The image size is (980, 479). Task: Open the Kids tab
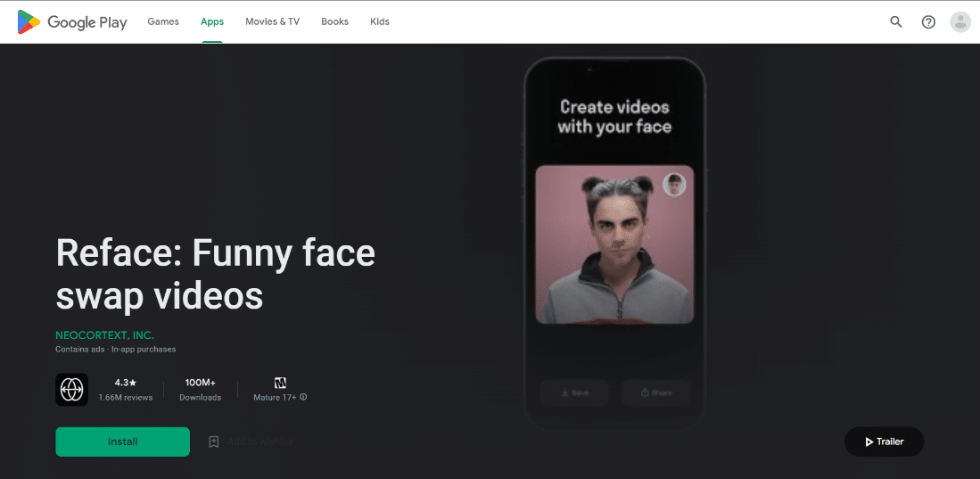379,21
